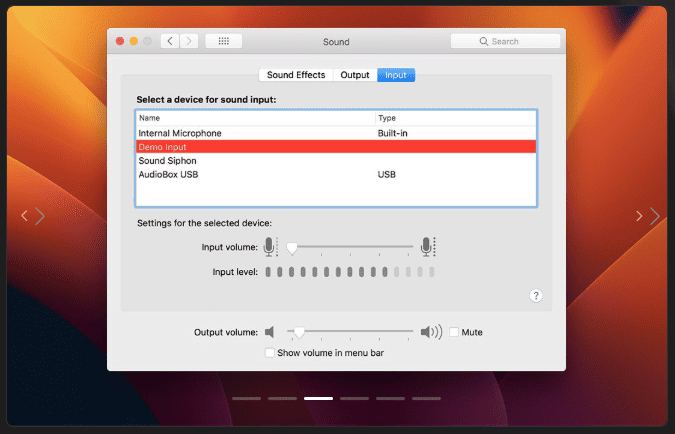Viewport: 675px width, 434px height.
Task: Jump to the second carousel slide indicator
Action: click(x=282, y=399)
